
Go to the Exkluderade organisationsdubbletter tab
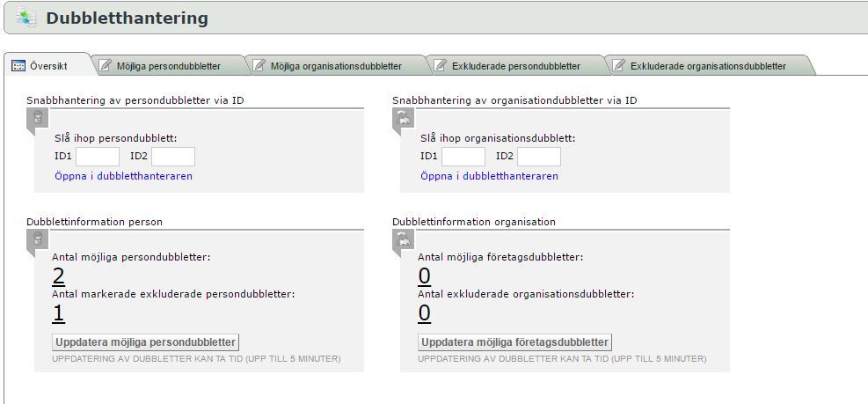[x=708, y=66]
